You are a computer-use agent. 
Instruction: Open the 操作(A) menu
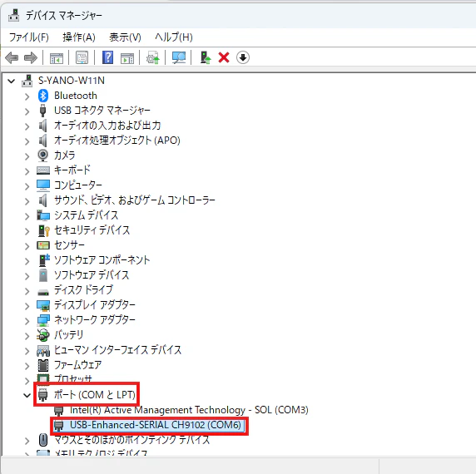tap(79, 37)
